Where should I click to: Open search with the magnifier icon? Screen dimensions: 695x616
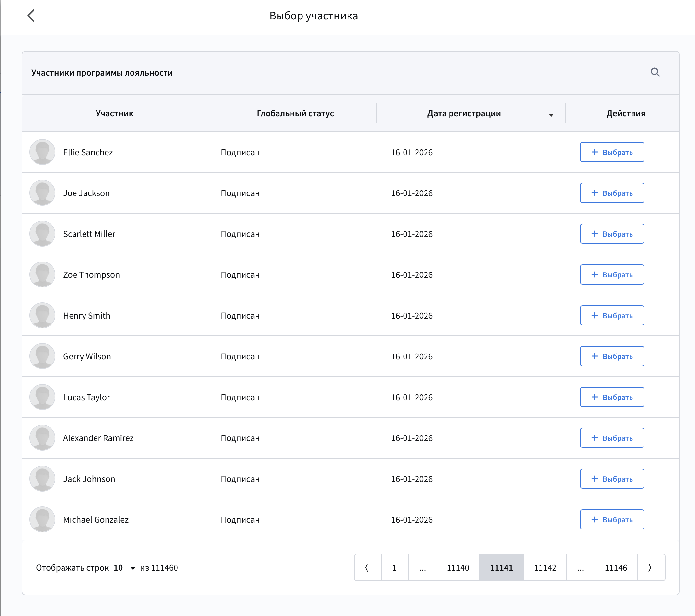click(655, 72)
